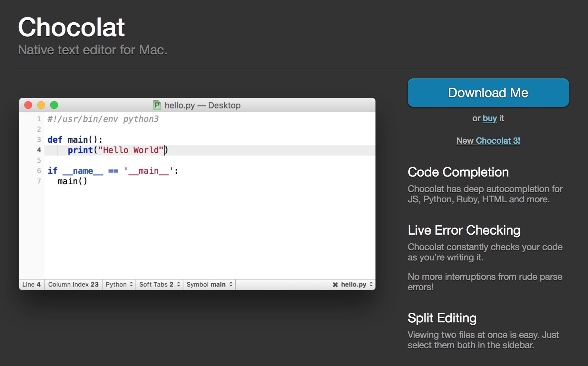Open the New Chocolat 3! link

click(x=488, y=141)
